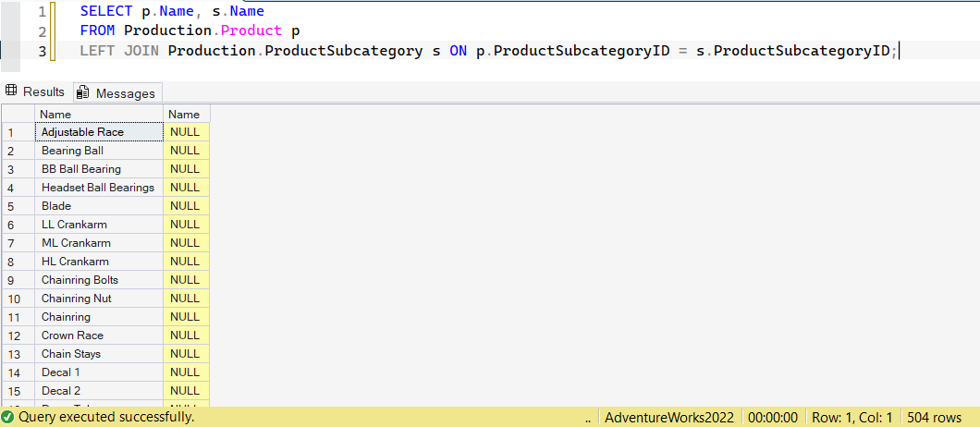Switch to the Results tab

(x=36, y=91)
